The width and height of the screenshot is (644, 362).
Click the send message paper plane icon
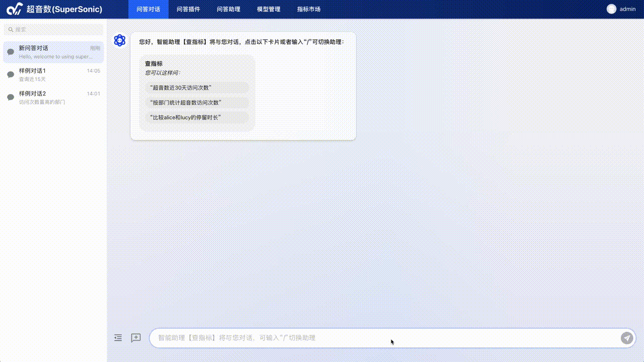626,338
